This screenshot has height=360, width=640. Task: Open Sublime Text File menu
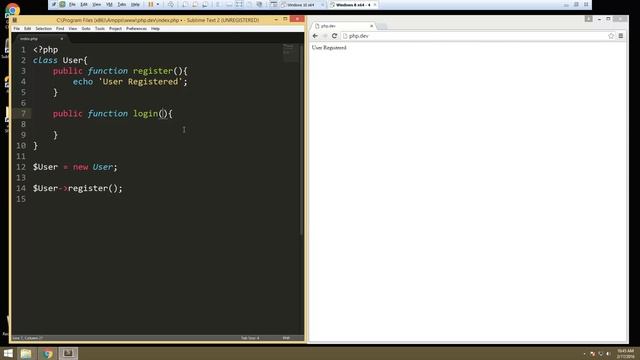click(17, 29)
